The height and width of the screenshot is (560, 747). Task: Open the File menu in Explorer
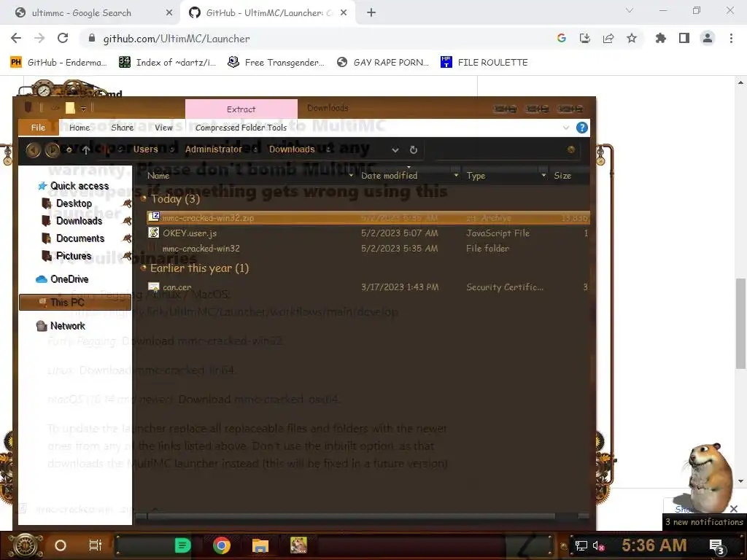38,127
